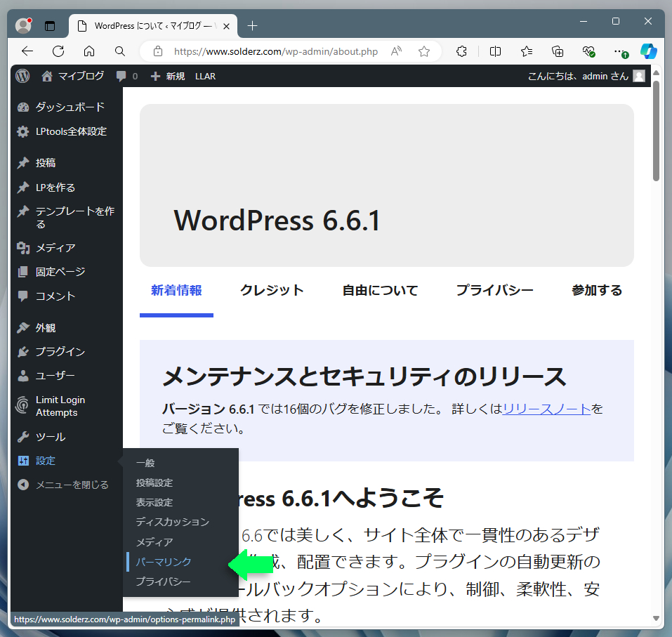
Task: Click the pin icon next to LPを作る
Action: pos(22,188)
